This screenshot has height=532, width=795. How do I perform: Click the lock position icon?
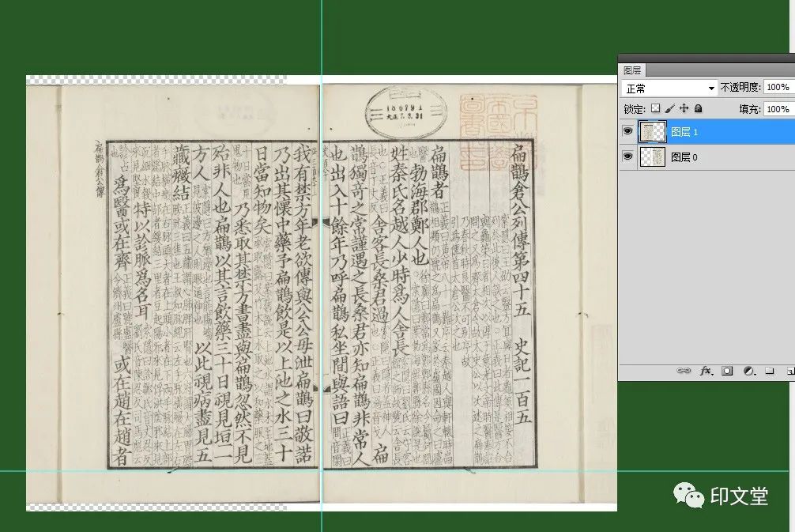coord(684,108)
